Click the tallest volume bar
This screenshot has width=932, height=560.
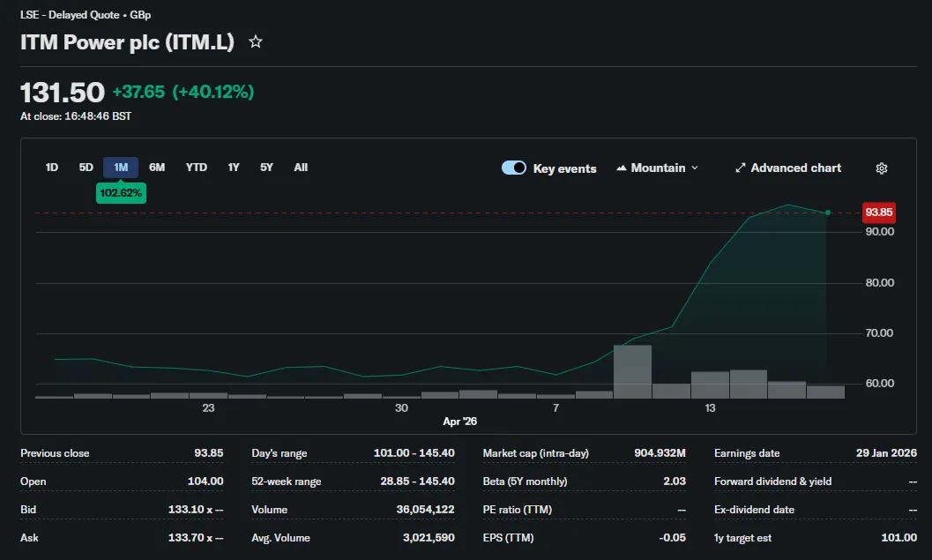[632, 371]
